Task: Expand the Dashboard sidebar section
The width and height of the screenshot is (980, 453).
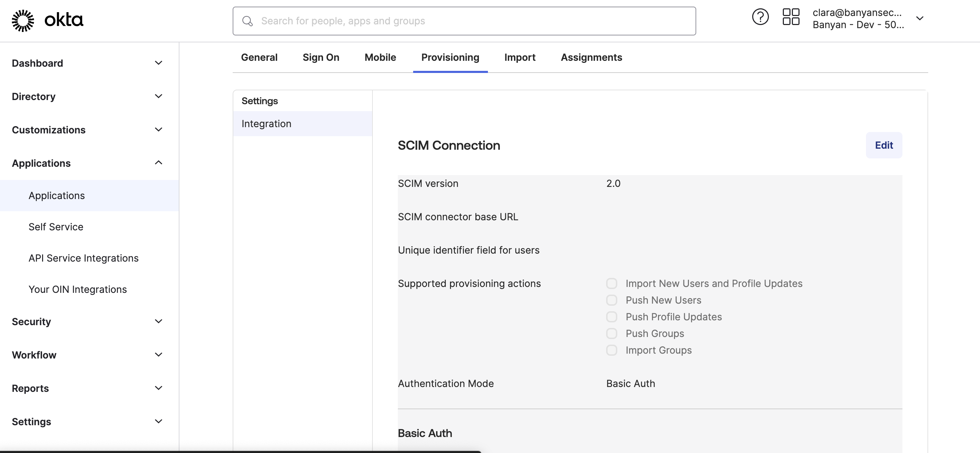Action: coord(159,63)
